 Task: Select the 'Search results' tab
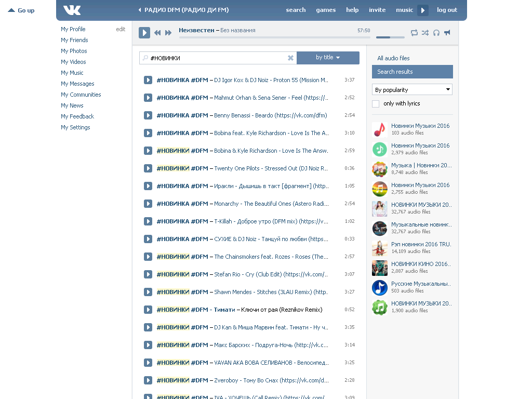[412, 72]
